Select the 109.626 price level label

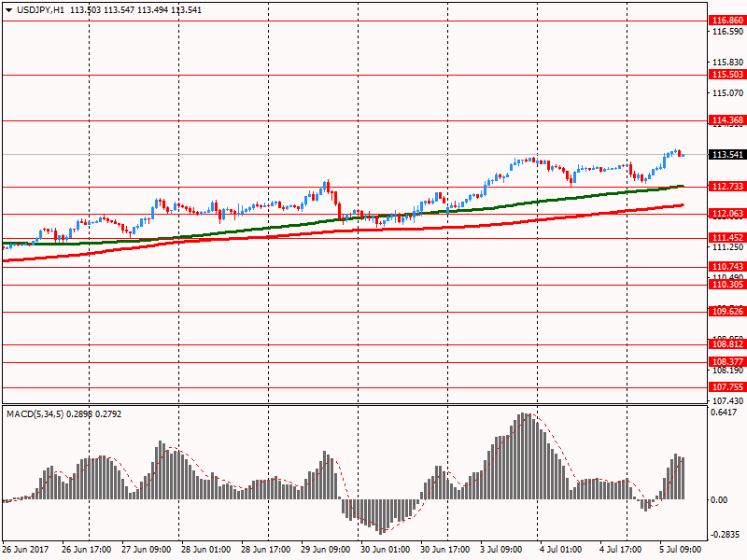tap(727, 312)
